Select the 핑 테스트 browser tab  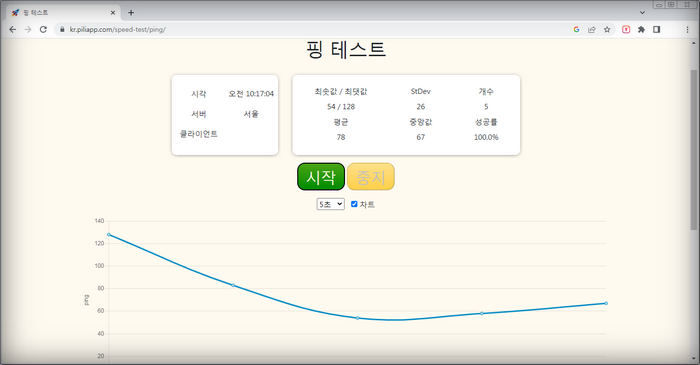click(x=63, y=12)
